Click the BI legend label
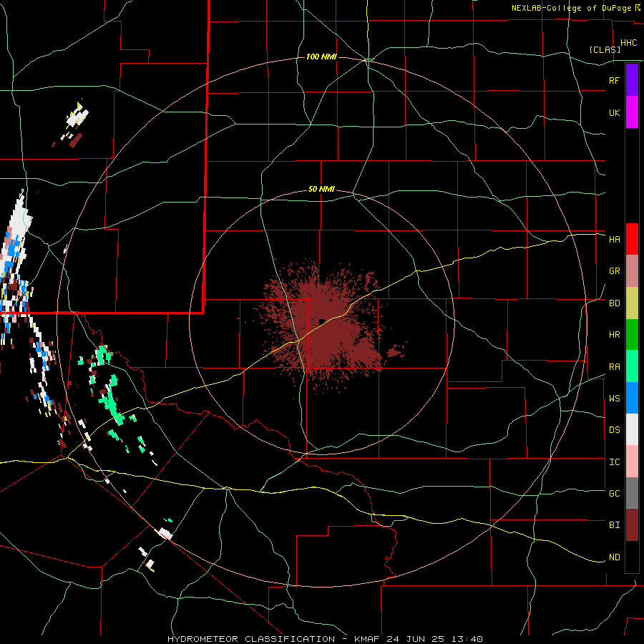Screen dimensions: 644x644 click(614, 525)
